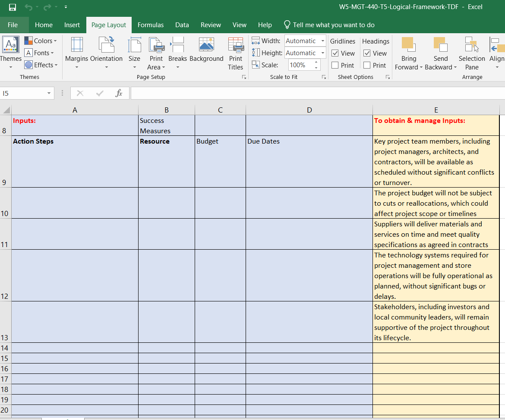Open the Review ribbon tab
505x420 pixels.
[x=211, y=25]
